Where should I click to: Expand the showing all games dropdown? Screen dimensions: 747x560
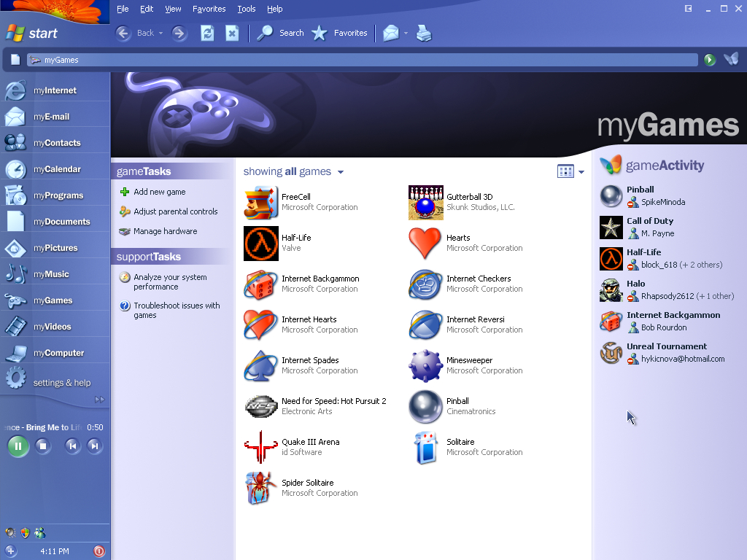[341, 172]
